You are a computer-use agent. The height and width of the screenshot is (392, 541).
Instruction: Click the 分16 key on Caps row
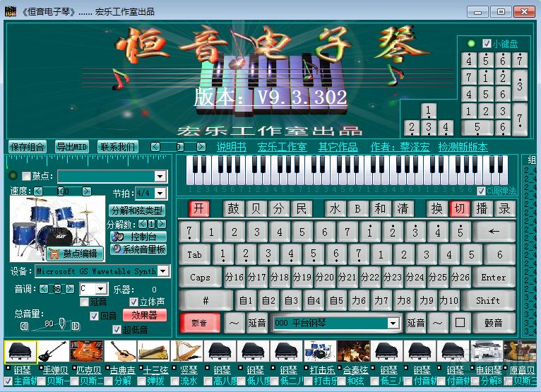click(234, 277)
